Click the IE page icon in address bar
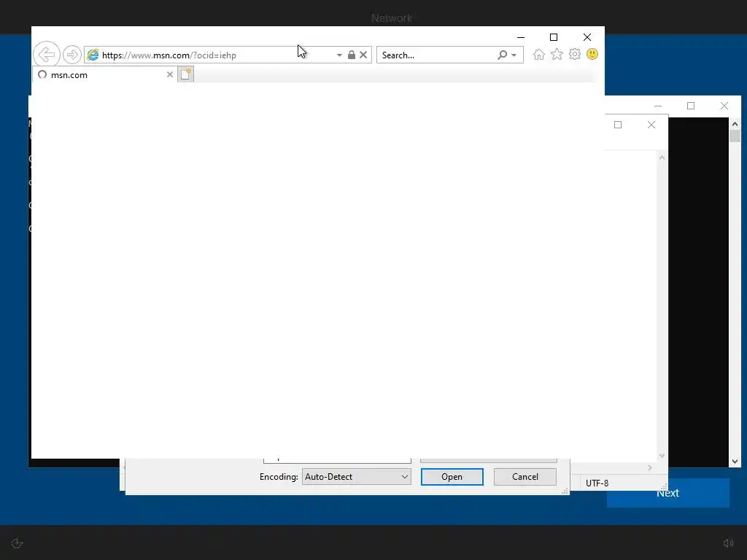747x560 pixels. (93, 55)
